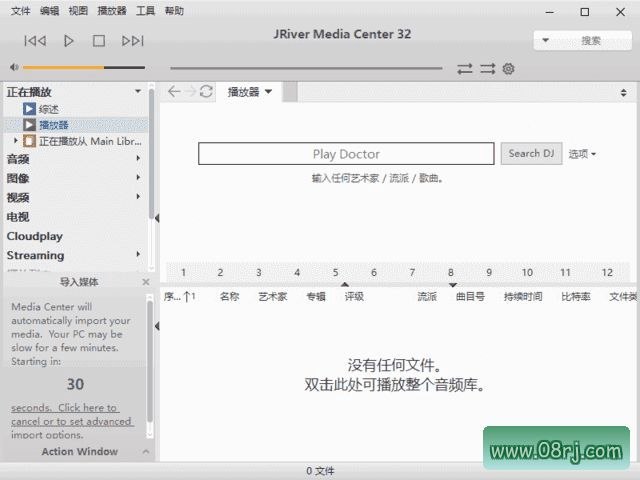Expand 正在播放从 Main Libr... tree node
The image size is (640, 480).
coord(16,141)
